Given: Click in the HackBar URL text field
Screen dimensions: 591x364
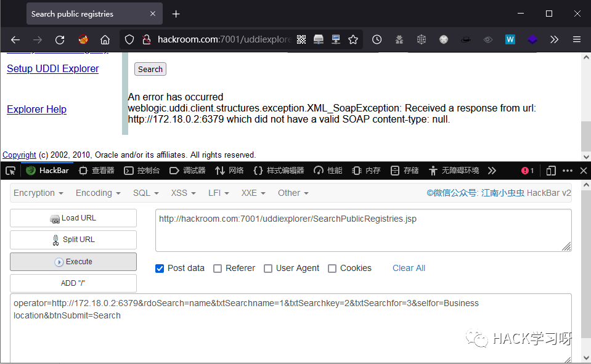Looking at the screenshot, I should point(364,230).
